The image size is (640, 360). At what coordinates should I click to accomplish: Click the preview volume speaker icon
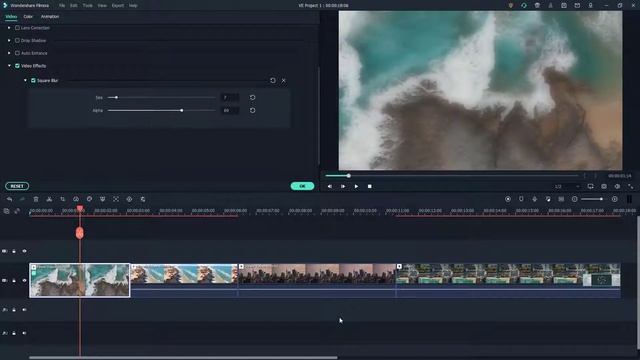[617, 187]
